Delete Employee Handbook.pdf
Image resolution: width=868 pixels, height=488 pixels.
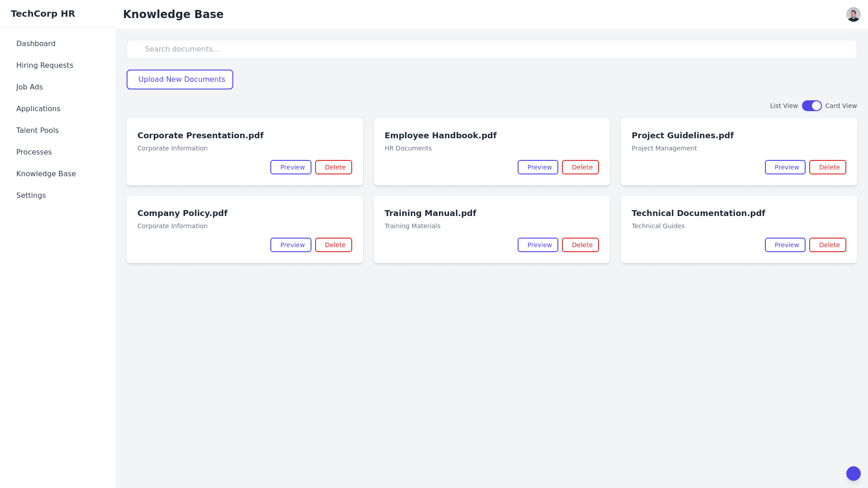point(580,167)
